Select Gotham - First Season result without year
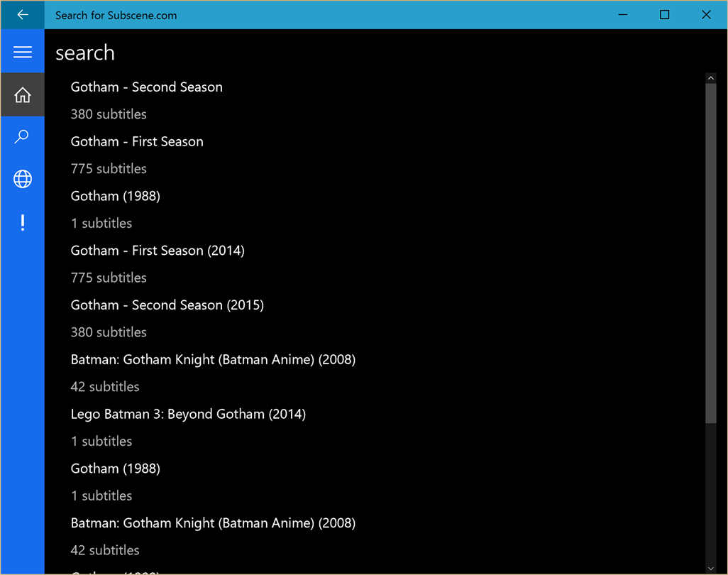Image resolution: width=728 pixels, height=575 pixels. [x=137, y=142]
